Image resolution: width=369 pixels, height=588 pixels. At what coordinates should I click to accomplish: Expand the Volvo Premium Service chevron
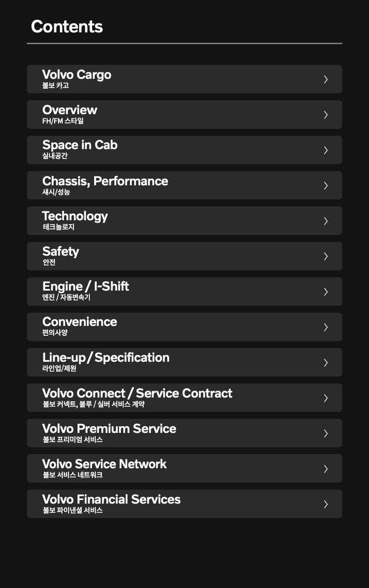coord(326,433)
